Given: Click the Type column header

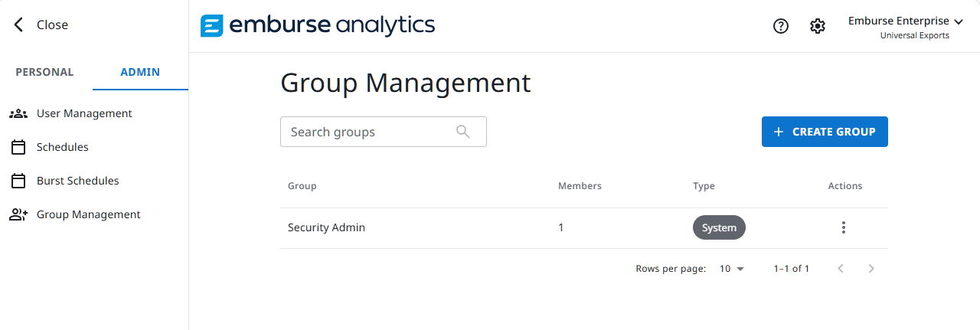Looking at the screenshot, I should pos(704,186).
